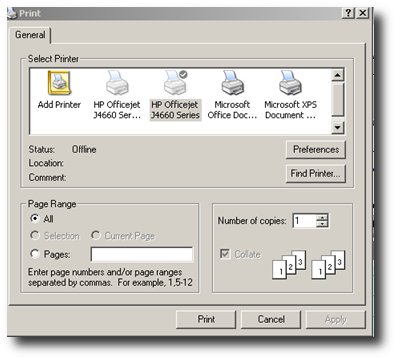Click the Apply button
The width and height of the screenshot is (397, 360).
pyautogui.click(x=336, y=319)
